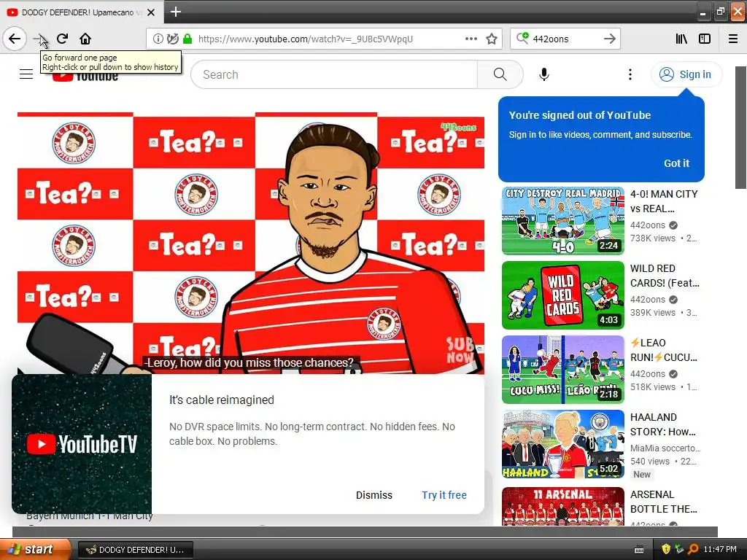The width and height of the screenshot is (747, 560).
Task: Go back one page in browser
Action: click(x=15, y=39)
